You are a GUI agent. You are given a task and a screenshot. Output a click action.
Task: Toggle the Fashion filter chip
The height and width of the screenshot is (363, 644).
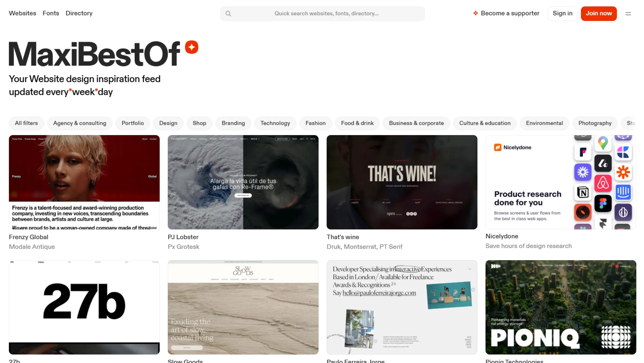[315, 123]
